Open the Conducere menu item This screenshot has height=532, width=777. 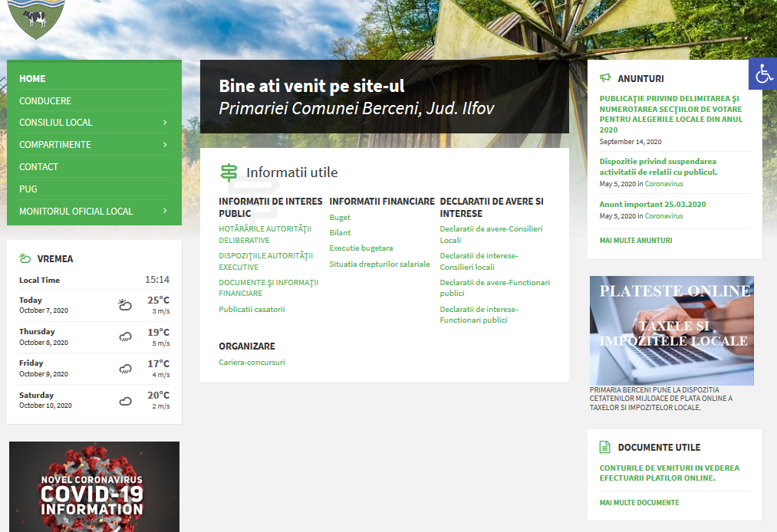(x=45, y=101)
